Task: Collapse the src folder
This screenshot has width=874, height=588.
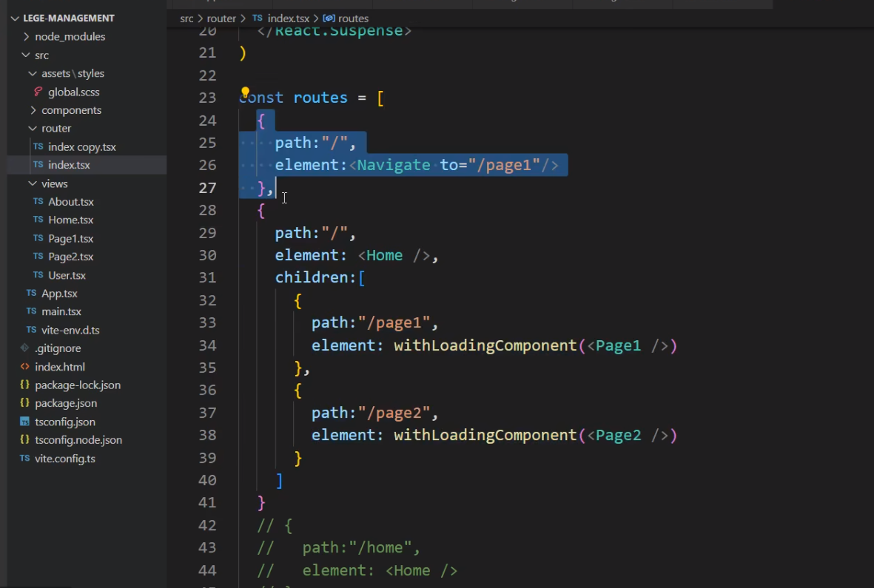Action: pos(26,55)
